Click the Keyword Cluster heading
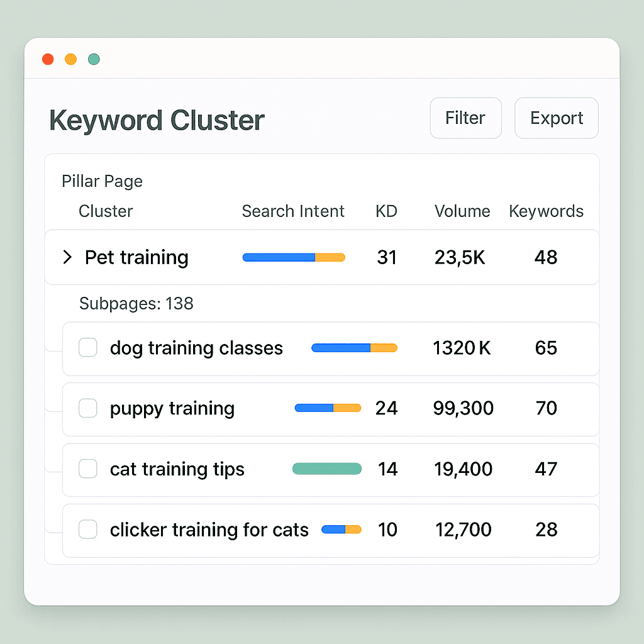 157,120
